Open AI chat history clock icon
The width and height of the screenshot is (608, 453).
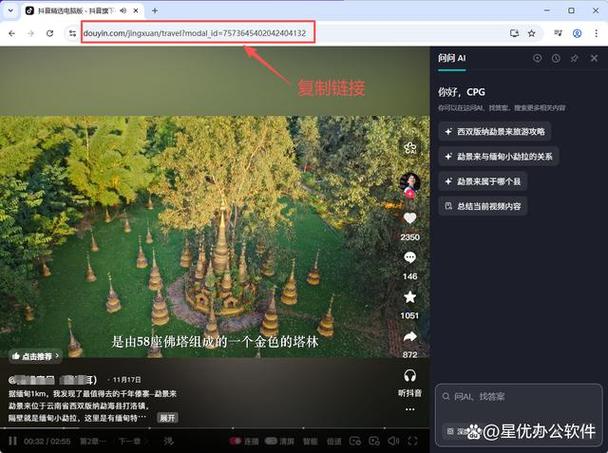[556, 59]
